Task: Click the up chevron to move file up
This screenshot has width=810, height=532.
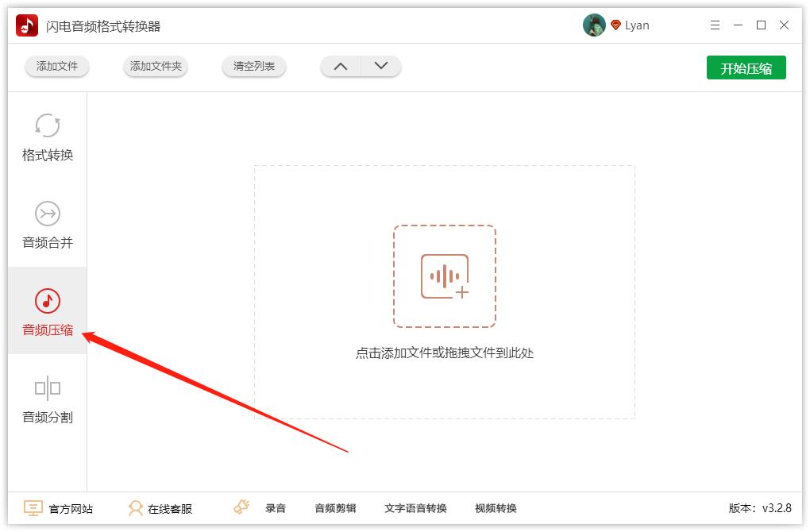Action: pyautogui.click(x=341, y=67)
